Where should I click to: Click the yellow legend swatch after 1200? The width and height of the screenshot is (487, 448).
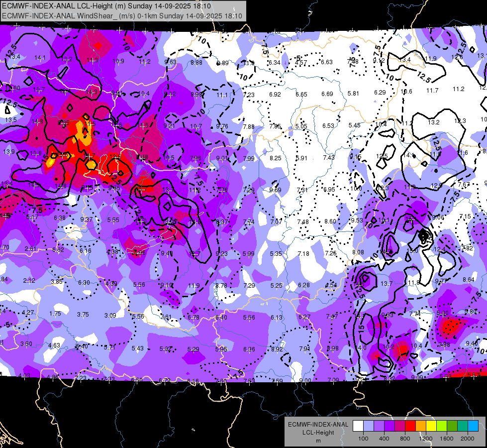[x=431, y=426]
